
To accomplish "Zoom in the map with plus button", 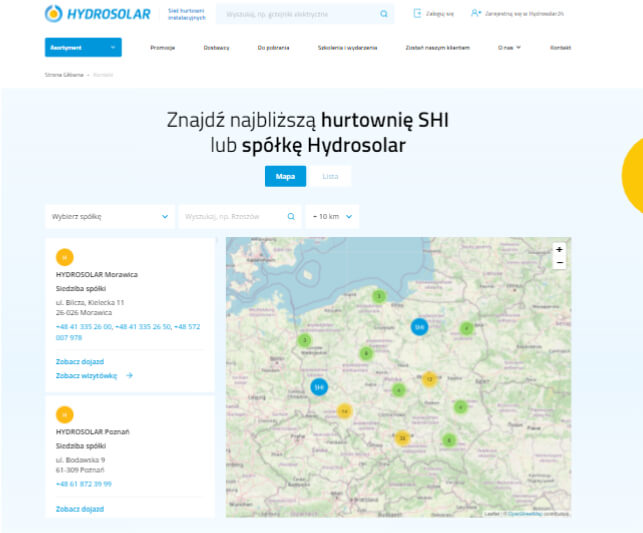I will [559, 249].
